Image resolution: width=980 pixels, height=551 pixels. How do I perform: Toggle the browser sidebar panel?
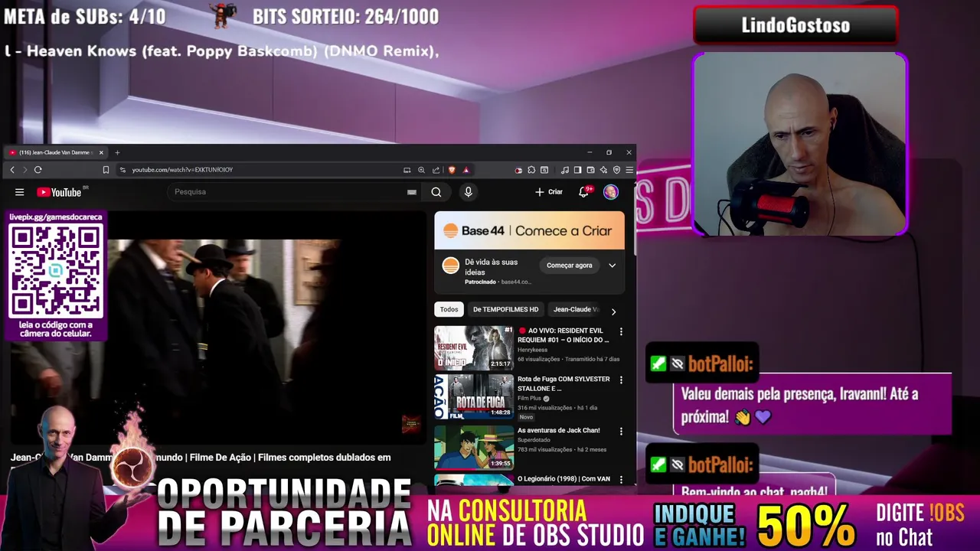click(x=578, y=170)
